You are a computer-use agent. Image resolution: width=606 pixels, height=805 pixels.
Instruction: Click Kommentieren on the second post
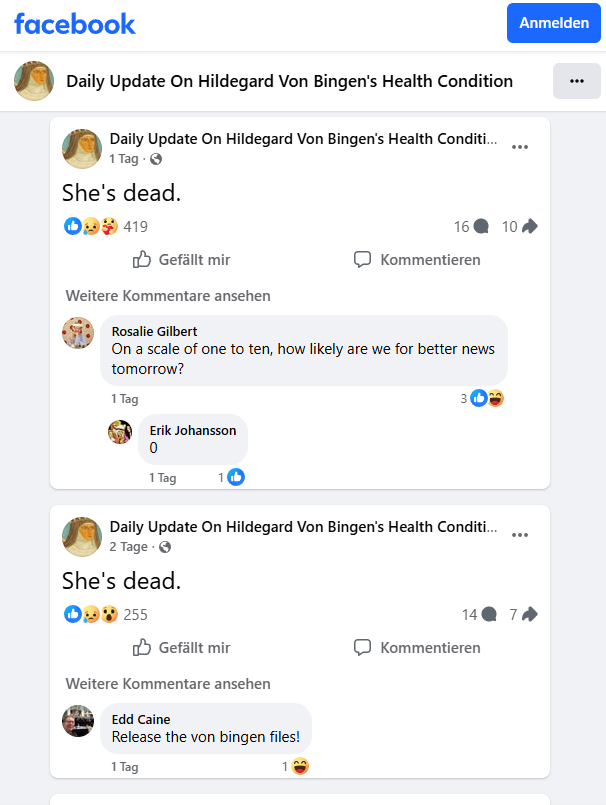(417, 648)
